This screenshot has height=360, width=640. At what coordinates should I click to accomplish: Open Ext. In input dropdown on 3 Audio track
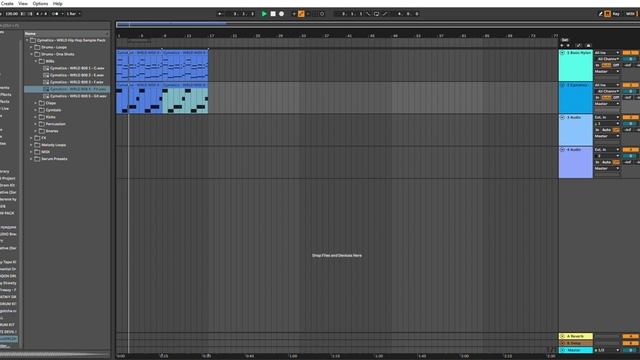click(x=607, y=118)
